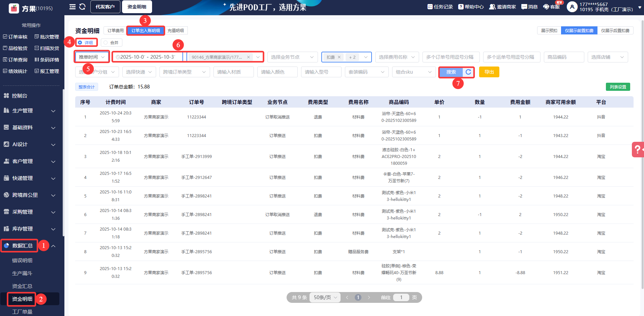Open the 选择店铺 dropdown
644x316 pixels.
[x=608, y=57]
